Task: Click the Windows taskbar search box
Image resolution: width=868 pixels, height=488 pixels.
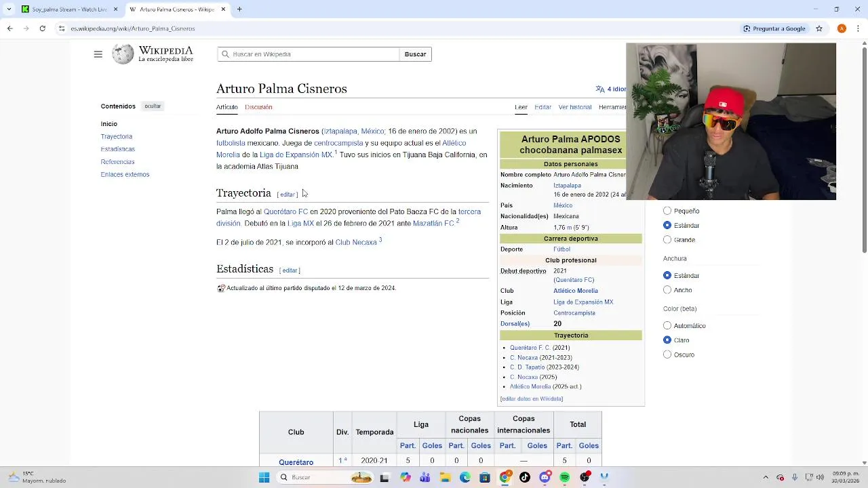Action: [x=323, y=477]
